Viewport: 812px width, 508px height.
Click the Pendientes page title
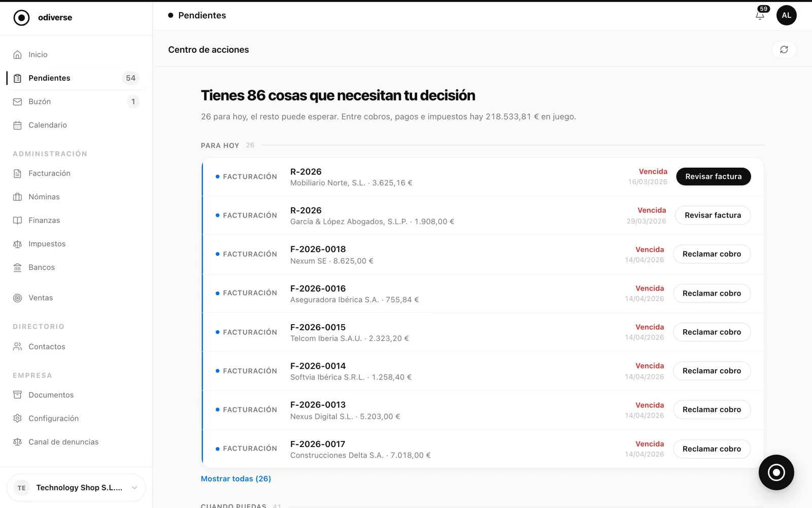pyautogui.click(x=202, y=15)
